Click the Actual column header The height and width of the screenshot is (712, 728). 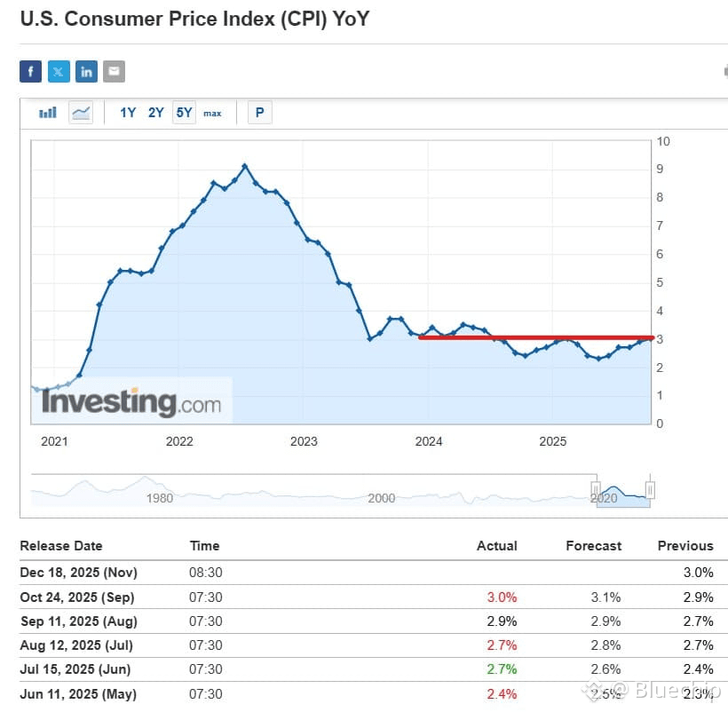click(496, 546)
